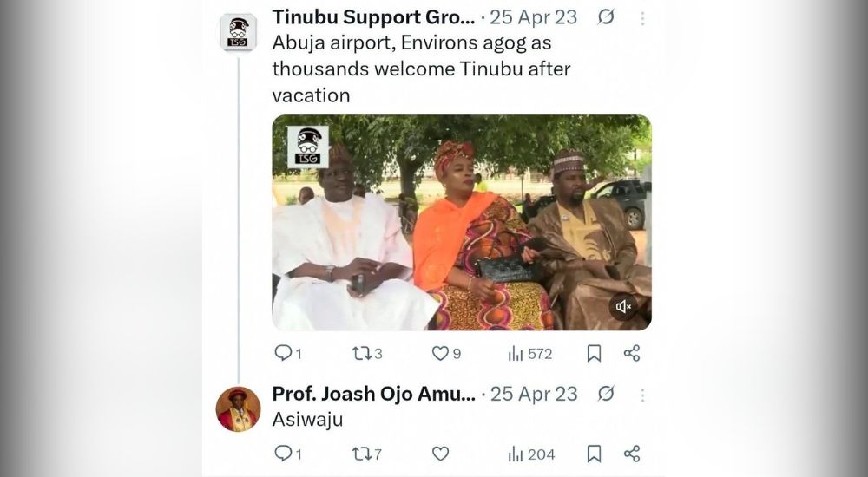Image resolution: width=868 pixels, height=477 pixels.
Task: Reply to the Asiwaju comment
Action: click(283, 454)
